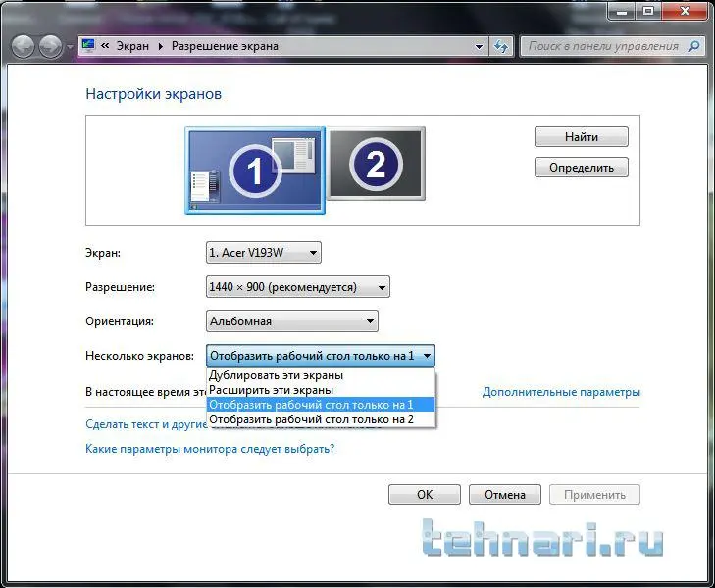The image size is (715, 588).
Task: Choose Расширить эти экраны option
Action: (x=321, y=390)
